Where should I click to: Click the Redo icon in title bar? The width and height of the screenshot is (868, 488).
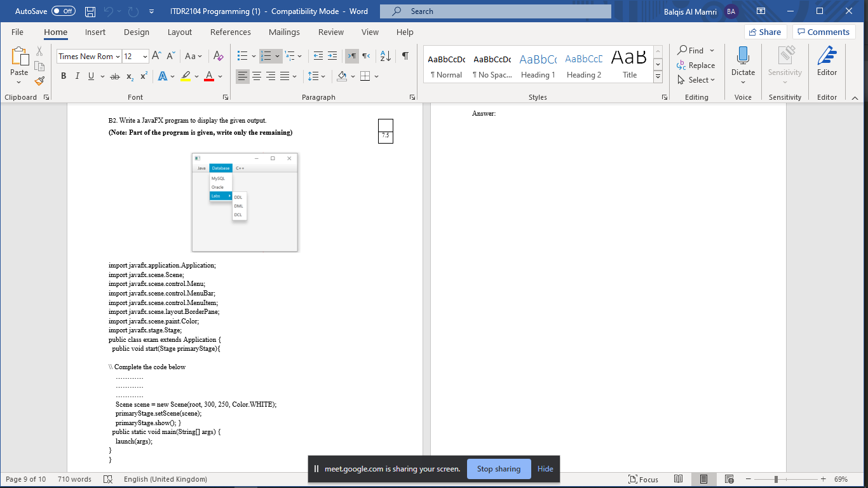[x=133, y=11]
